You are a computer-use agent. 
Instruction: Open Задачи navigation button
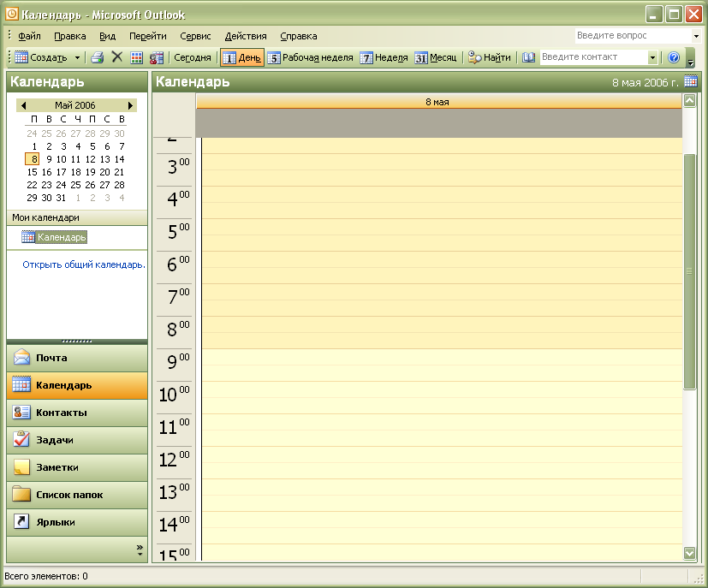(x=77, y=440)
